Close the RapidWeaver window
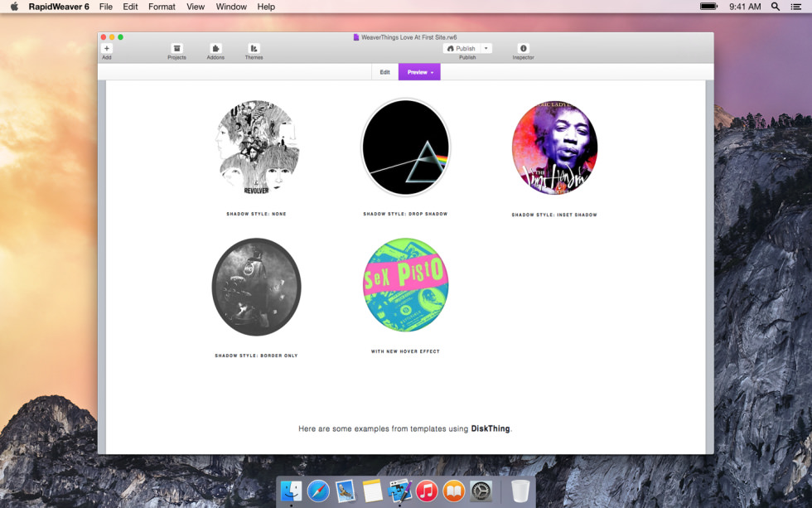This screenshot has width=812, height=508. pos(104,37)
